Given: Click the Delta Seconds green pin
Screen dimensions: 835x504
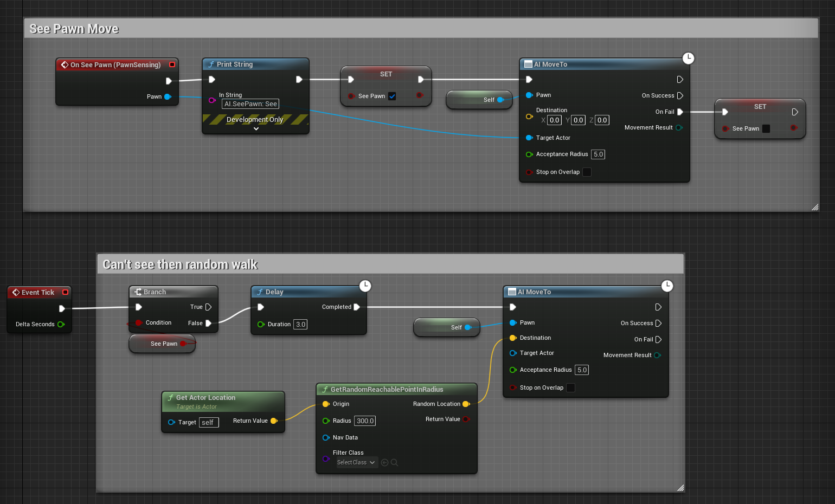Looking at the screenshot, I should pos(61,324).
